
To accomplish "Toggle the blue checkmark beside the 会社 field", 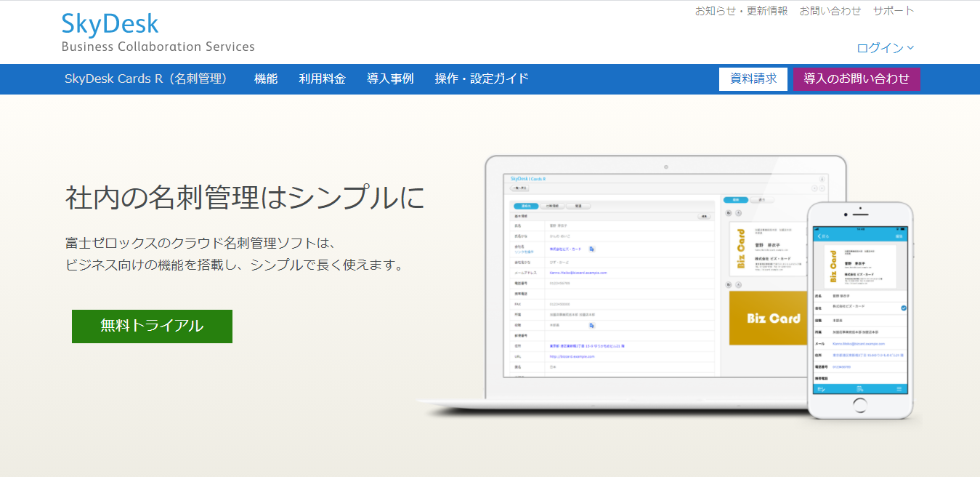I will click(903, 308).
